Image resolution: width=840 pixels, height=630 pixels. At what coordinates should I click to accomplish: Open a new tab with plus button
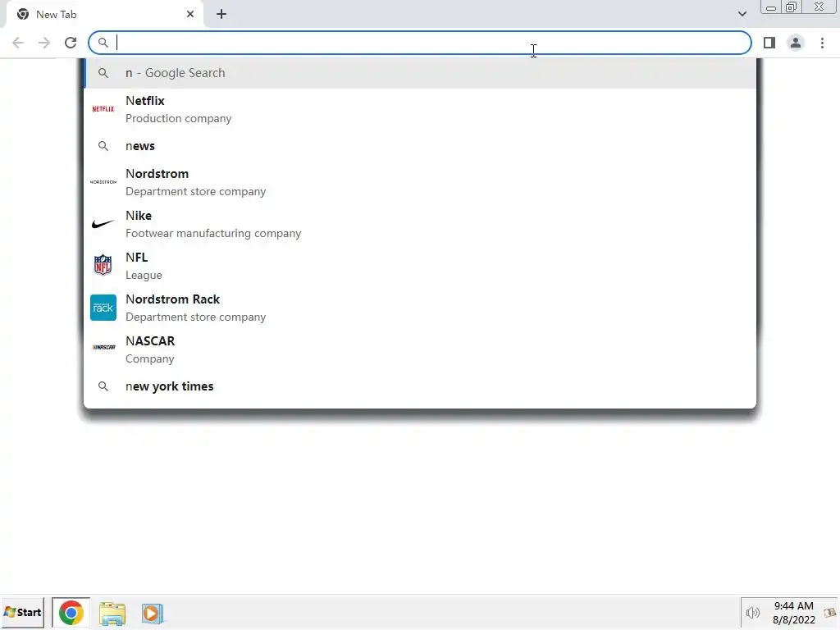point(221,15)
